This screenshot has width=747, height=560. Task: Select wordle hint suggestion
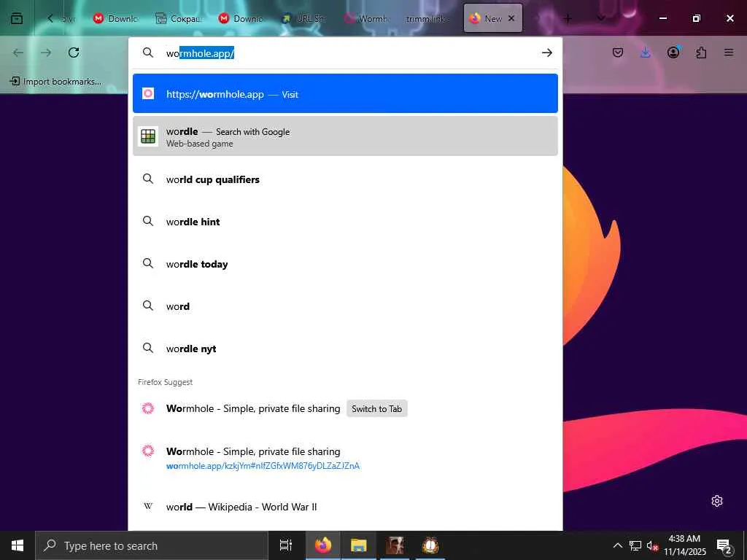point(345,222)
